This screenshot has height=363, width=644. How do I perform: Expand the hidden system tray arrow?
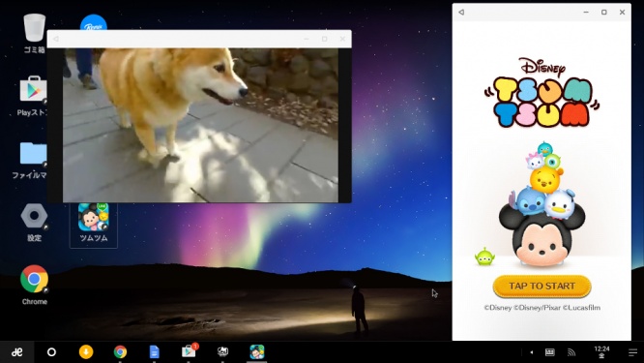(532, 352)
